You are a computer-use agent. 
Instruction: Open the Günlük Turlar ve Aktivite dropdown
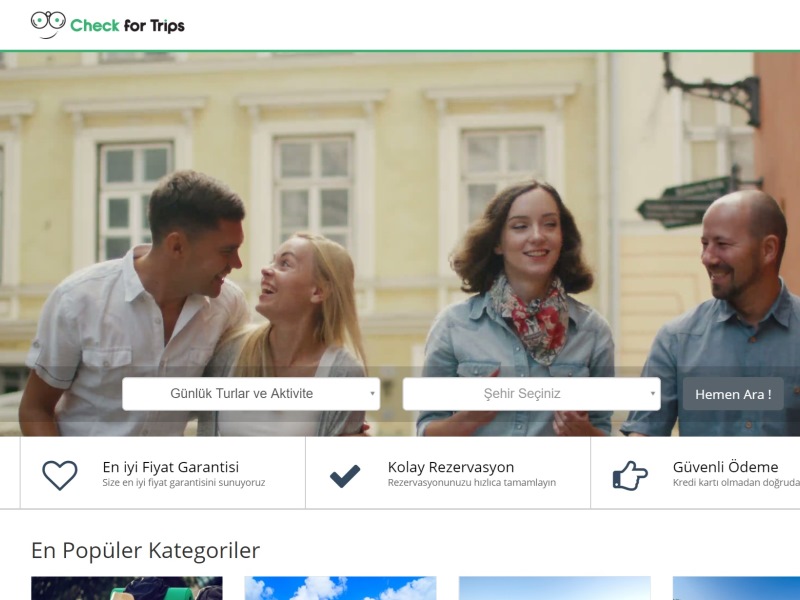pos(251,394)
